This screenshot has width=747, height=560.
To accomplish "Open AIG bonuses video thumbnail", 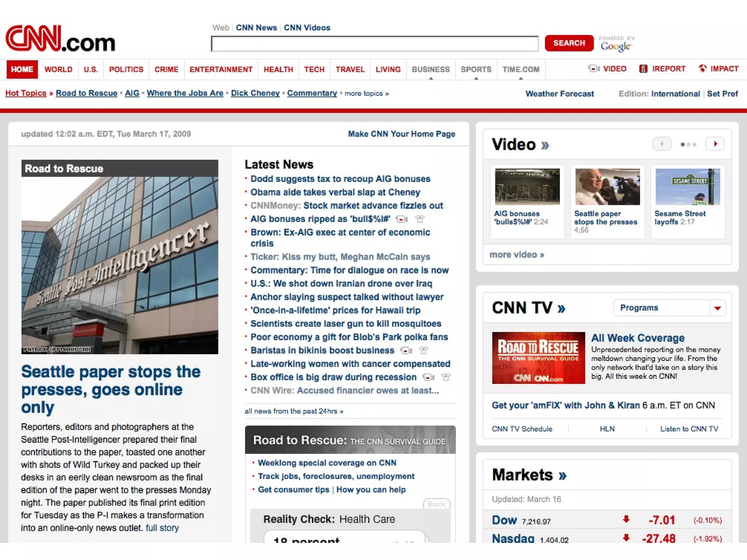I will tap(527, 187).
